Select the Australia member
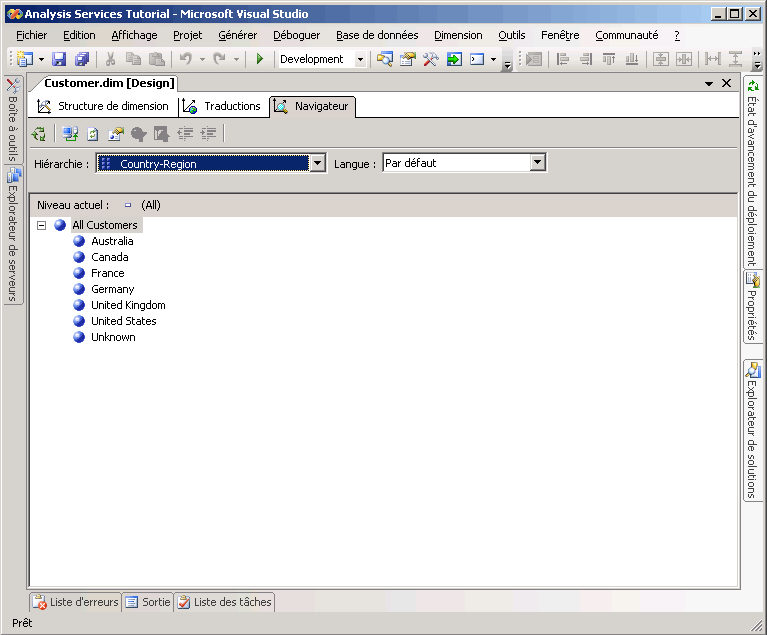The height and width of the screenshot is (635, 767). (112, 241)
